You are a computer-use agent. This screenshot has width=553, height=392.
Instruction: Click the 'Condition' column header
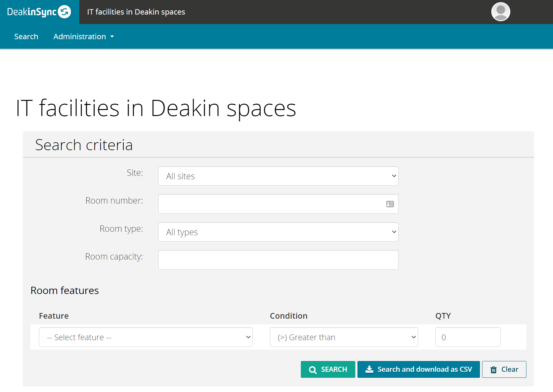(289, 316)
